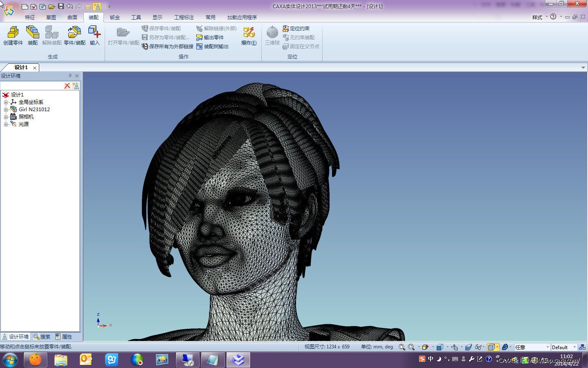Click the zoom-to-fit magnifier icon in status bar
Screen dimensions: 588x368
click(402, 347)
